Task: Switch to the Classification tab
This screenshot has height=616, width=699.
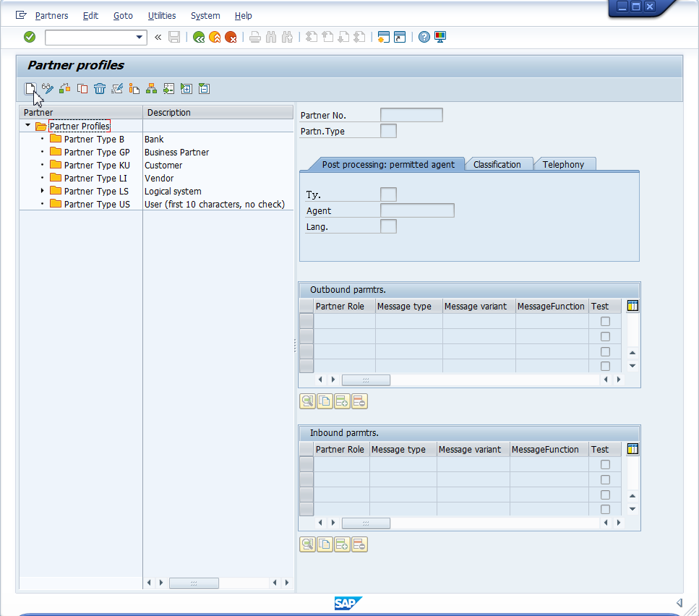Action: (x=497, y=164)
